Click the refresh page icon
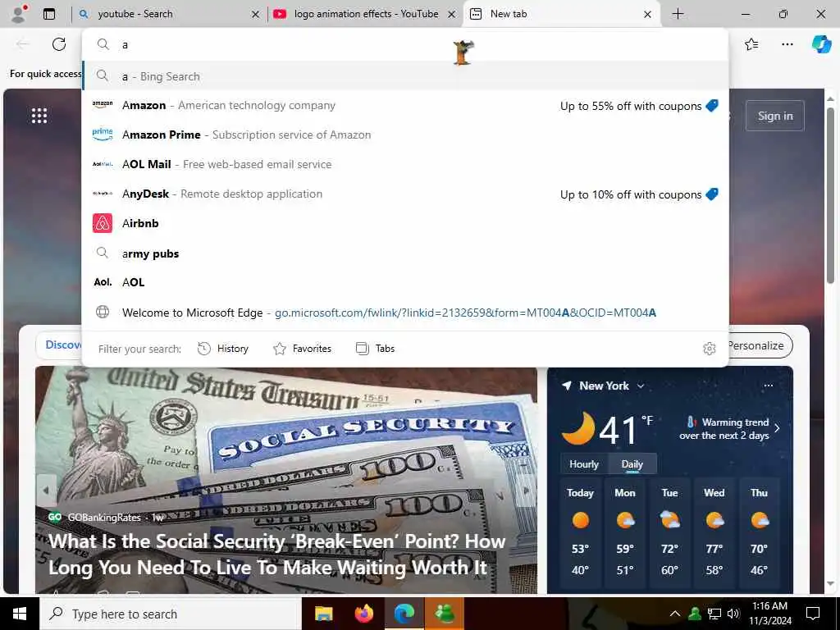This screenshot has height=630, width=840. tap(59, 44)
